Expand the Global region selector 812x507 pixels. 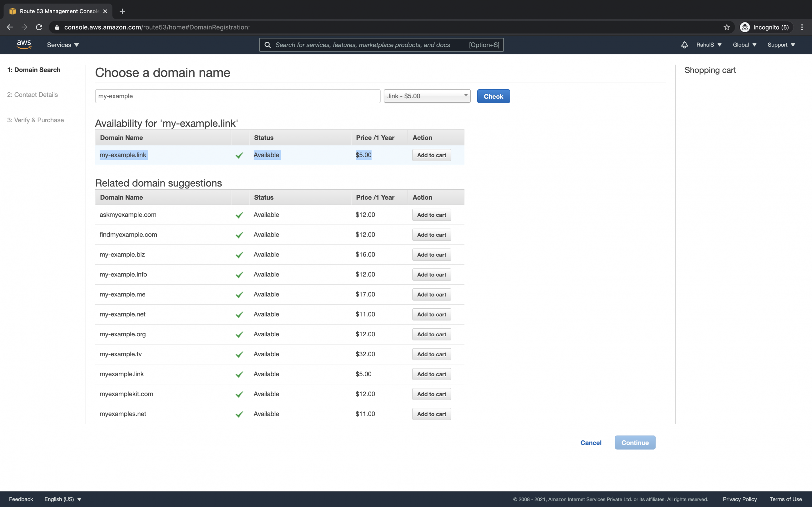(x=744, y=45)
